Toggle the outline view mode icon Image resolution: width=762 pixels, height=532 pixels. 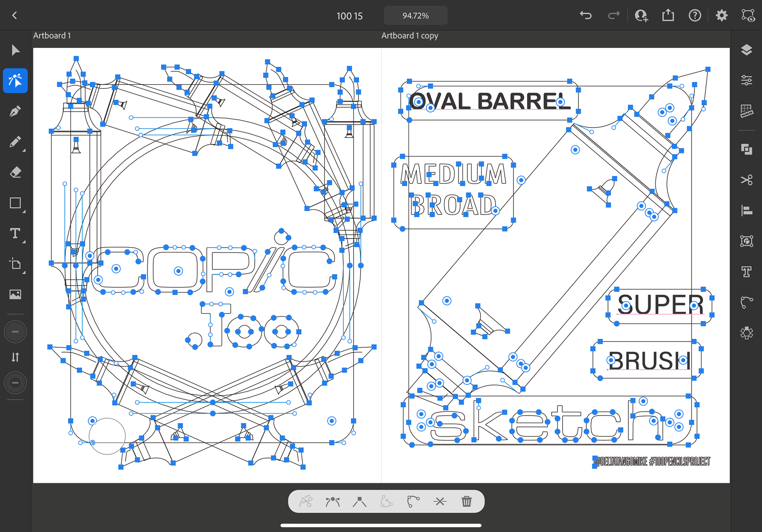point(748,15)
